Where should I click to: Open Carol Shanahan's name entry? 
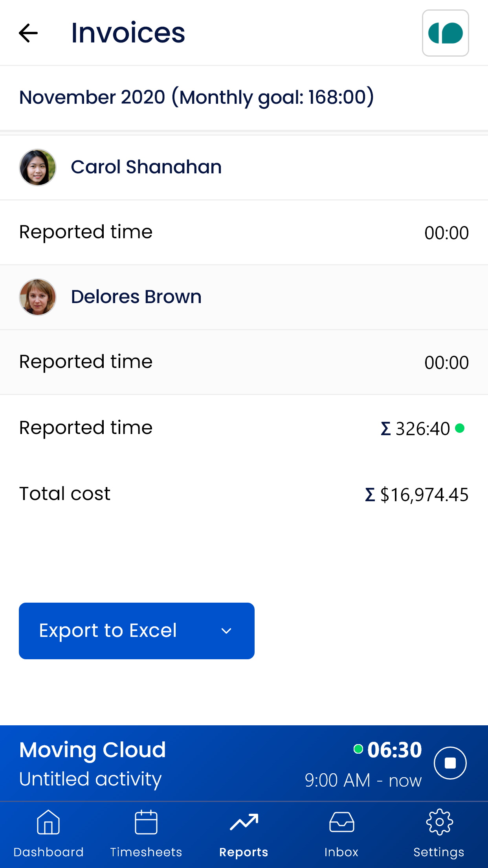tap(146, 167)
